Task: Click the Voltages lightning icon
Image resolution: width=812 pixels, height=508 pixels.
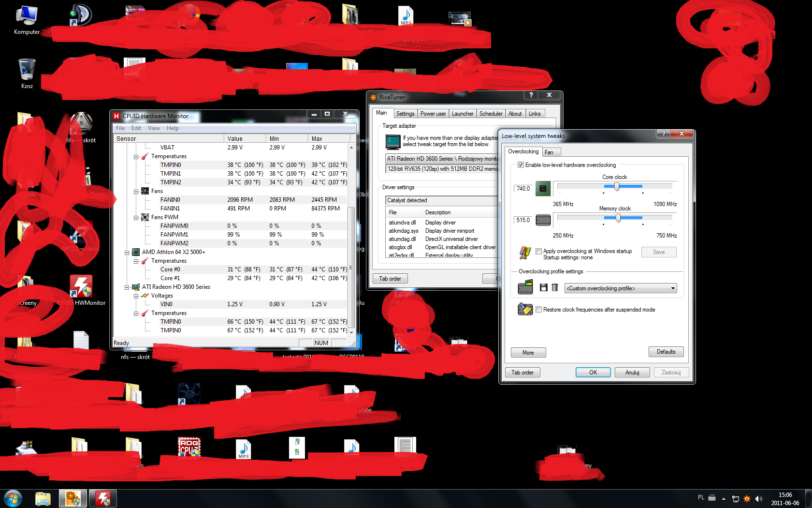Action: click(145, 296)
